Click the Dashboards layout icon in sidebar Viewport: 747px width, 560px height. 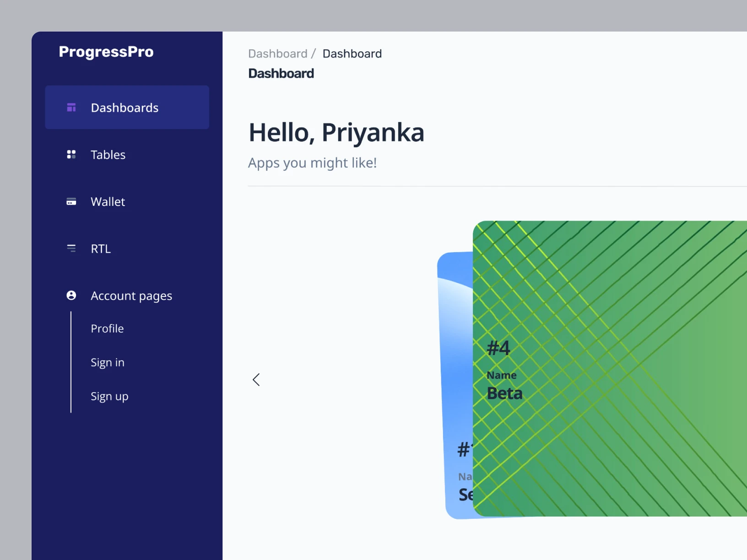71,108
